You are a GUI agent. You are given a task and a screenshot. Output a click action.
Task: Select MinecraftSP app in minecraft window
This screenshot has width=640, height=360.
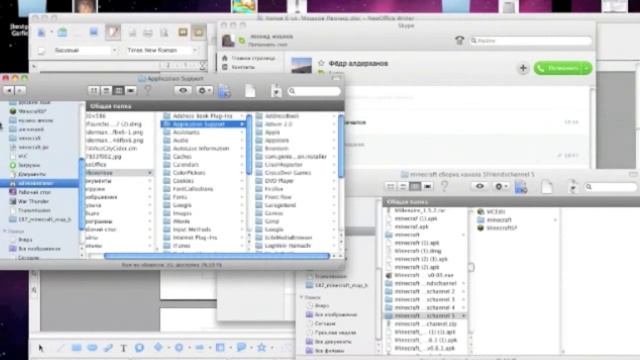click(x=497, y=228)
